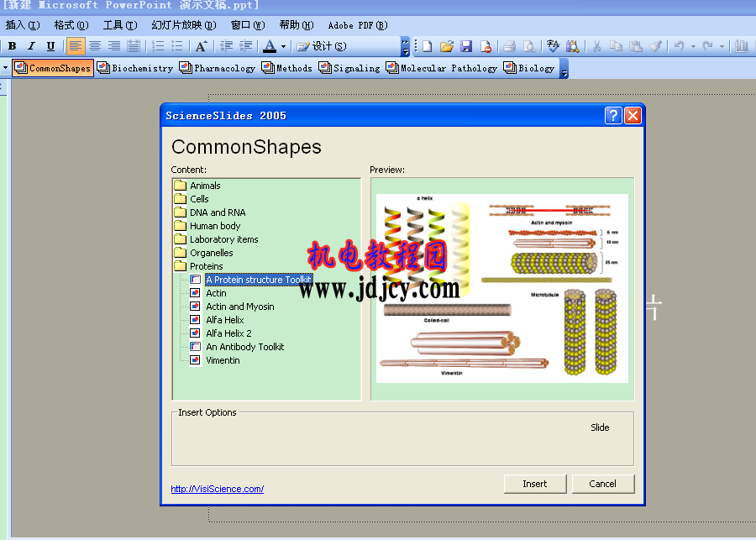Screen dimensions: 756x540
Task: Click the Permission icon
Action: 486,46
